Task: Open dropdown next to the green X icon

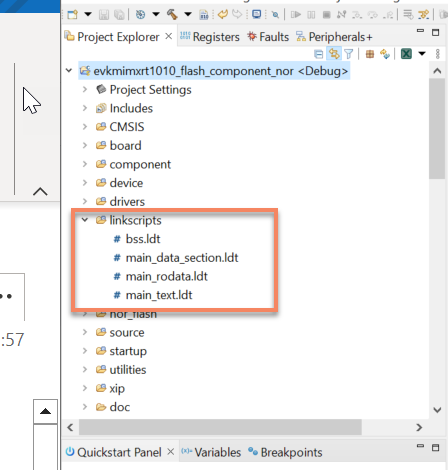Action: pos(422,54)
